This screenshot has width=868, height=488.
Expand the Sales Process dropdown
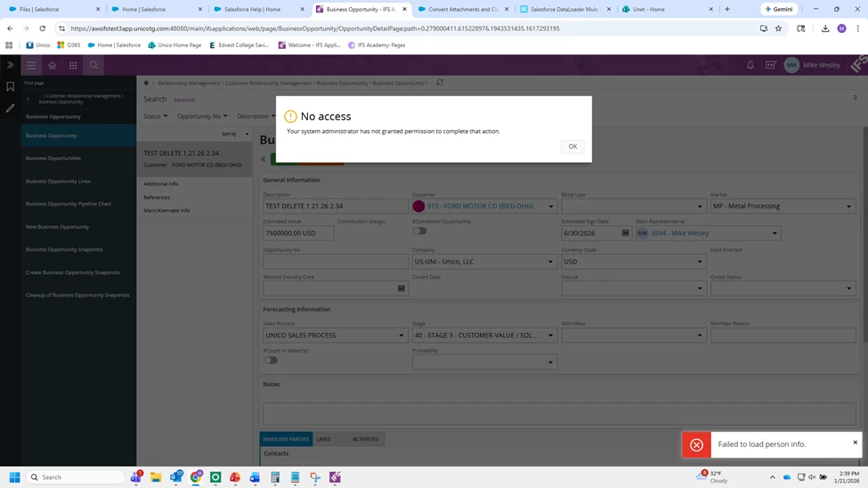click(x=402, y=335)
